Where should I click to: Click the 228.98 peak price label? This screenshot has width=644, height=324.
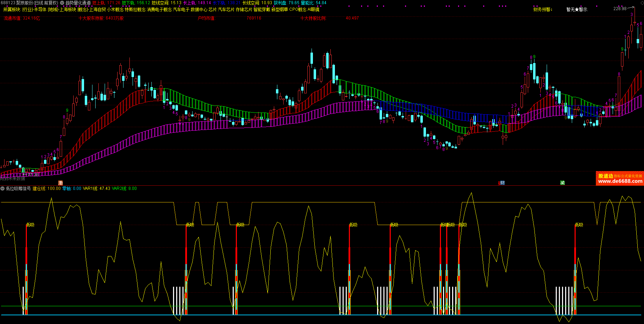[620, 8]
